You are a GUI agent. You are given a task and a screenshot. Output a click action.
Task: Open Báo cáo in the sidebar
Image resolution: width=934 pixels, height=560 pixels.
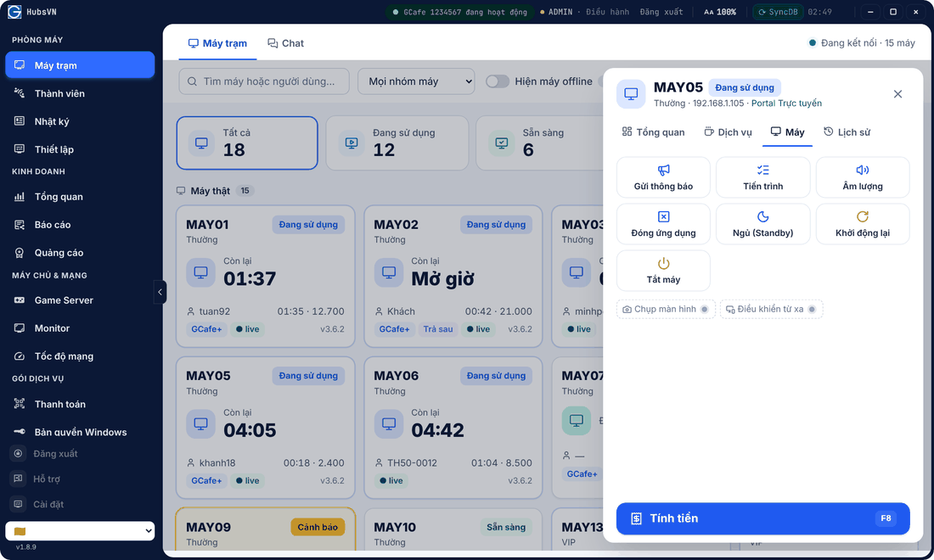coord(80,224)
